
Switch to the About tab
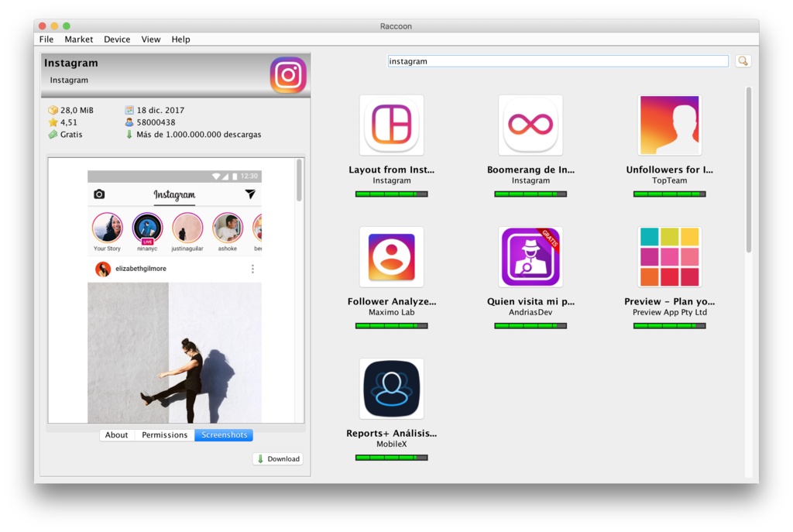pos(117,435)
